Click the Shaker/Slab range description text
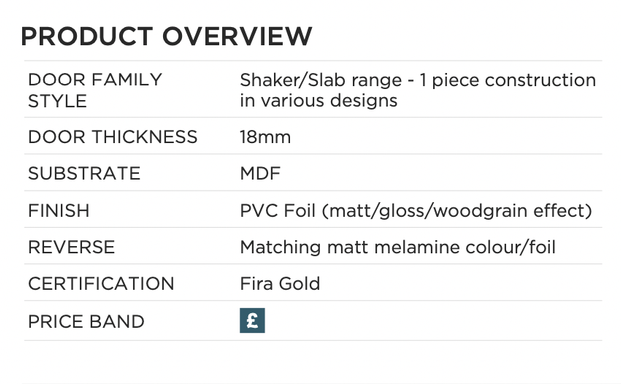The image size is (621, 384). point(418,90)
